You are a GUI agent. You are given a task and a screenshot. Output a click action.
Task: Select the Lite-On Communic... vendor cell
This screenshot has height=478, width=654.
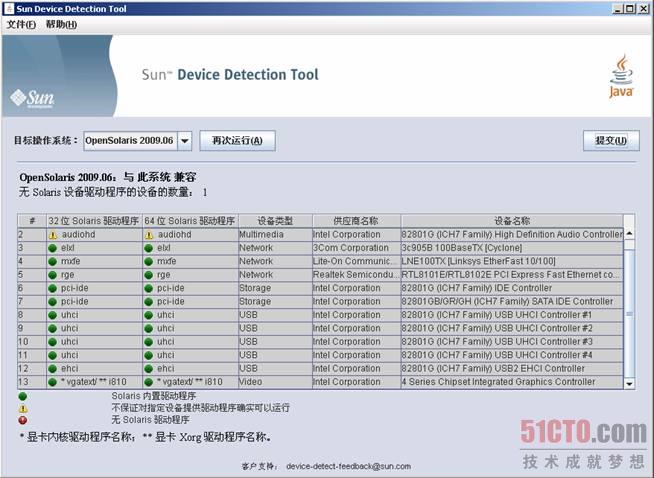tap(356, 261)
